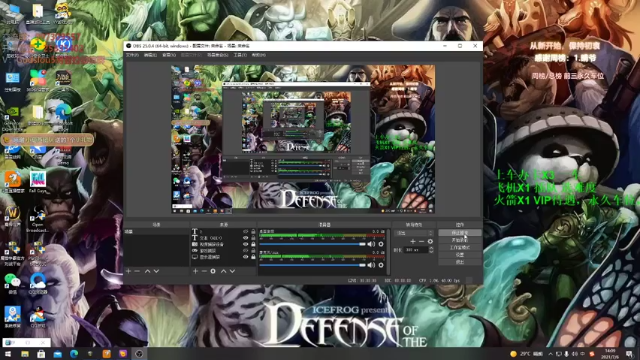The image size is (640, 360).
Task: Open the 淡出 transition type dropdown
Action: 414,233
